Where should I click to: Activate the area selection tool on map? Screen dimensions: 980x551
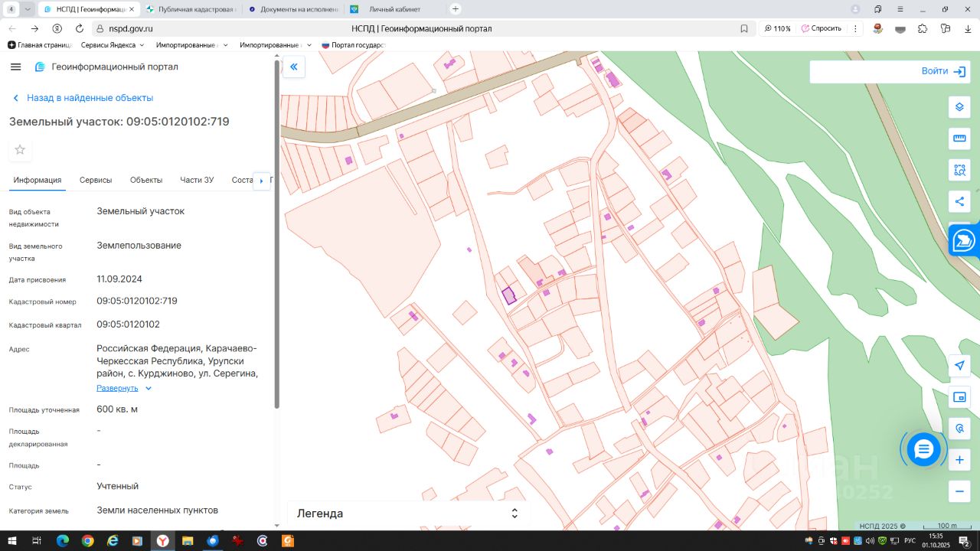pos(959,170)
